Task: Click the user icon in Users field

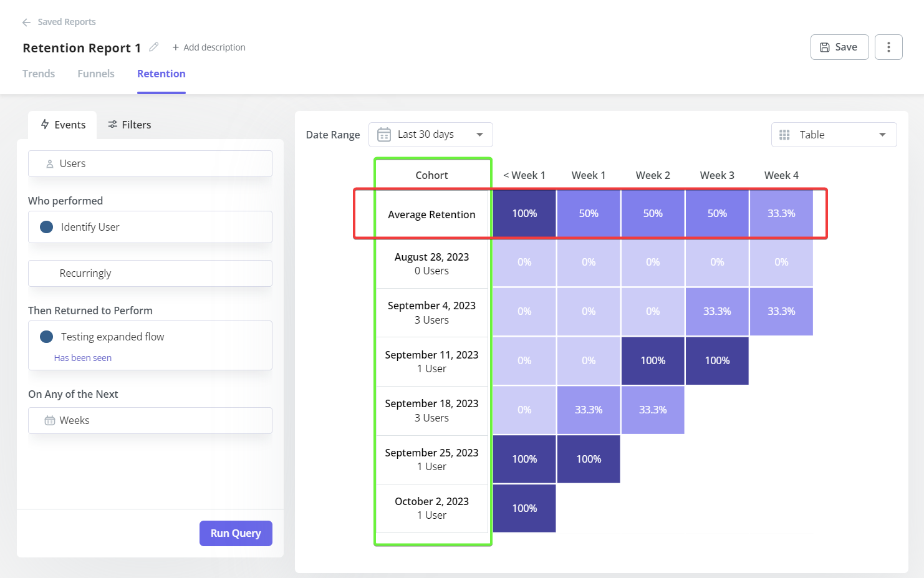Action: [50, 164]
